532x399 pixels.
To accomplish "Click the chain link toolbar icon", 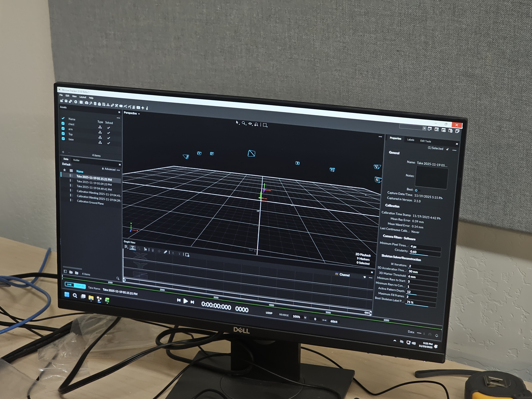I will [112, 105].
